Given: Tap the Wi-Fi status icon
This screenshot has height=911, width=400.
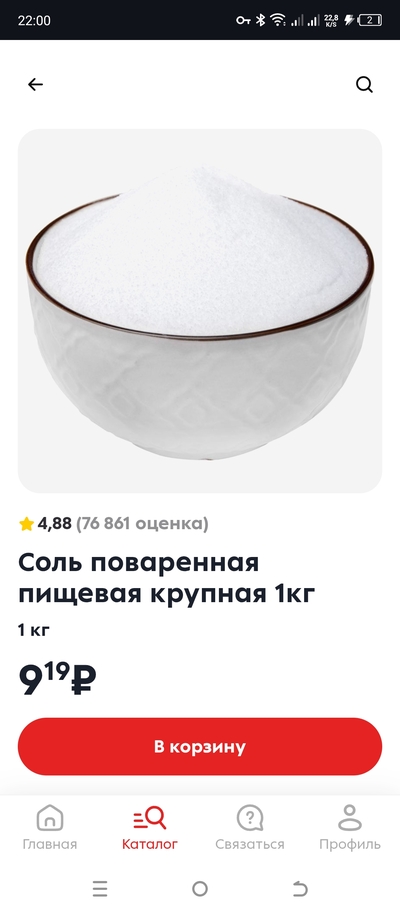Looking at the screenshot, I should click(x=278, y=20).
